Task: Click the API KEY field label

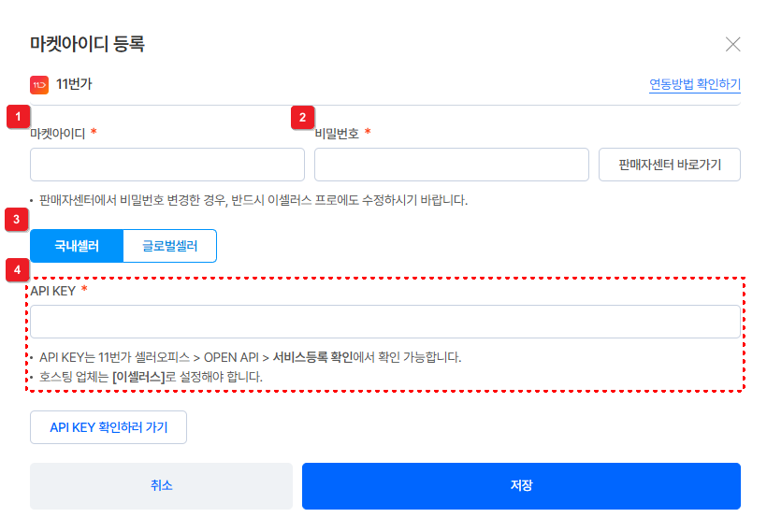Action: point(53,291)
